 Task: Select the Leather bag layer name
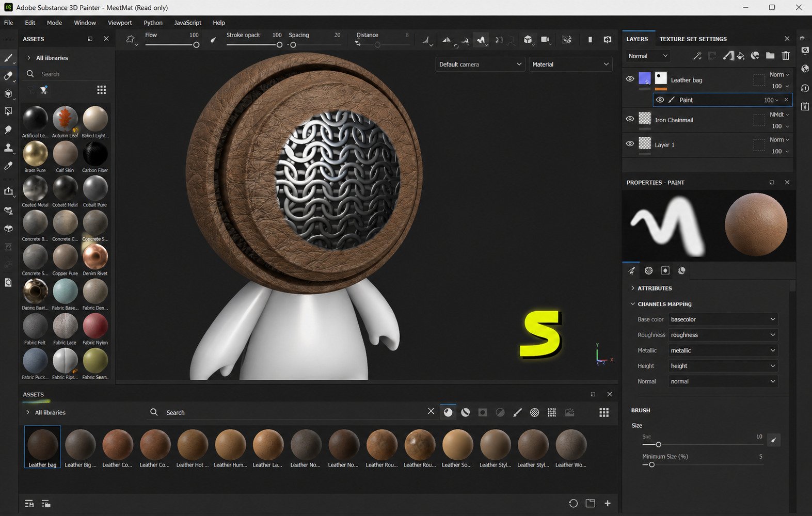pos(686,80)
